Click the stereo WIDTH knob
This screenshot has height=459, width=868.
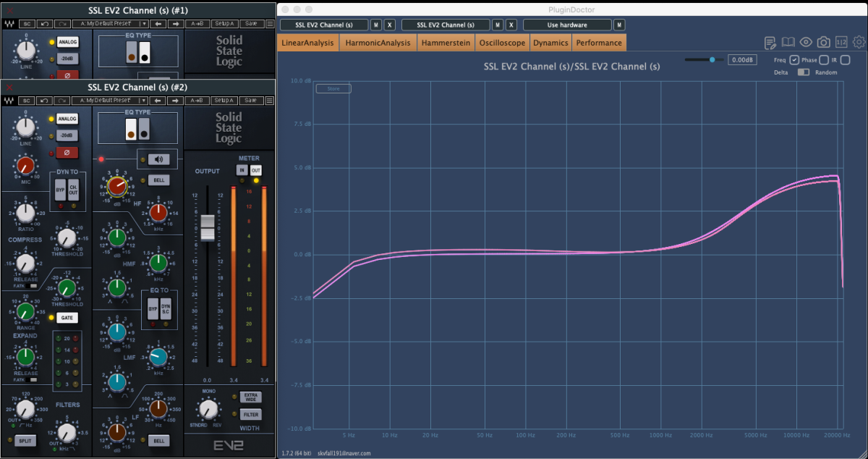[208, 410]
